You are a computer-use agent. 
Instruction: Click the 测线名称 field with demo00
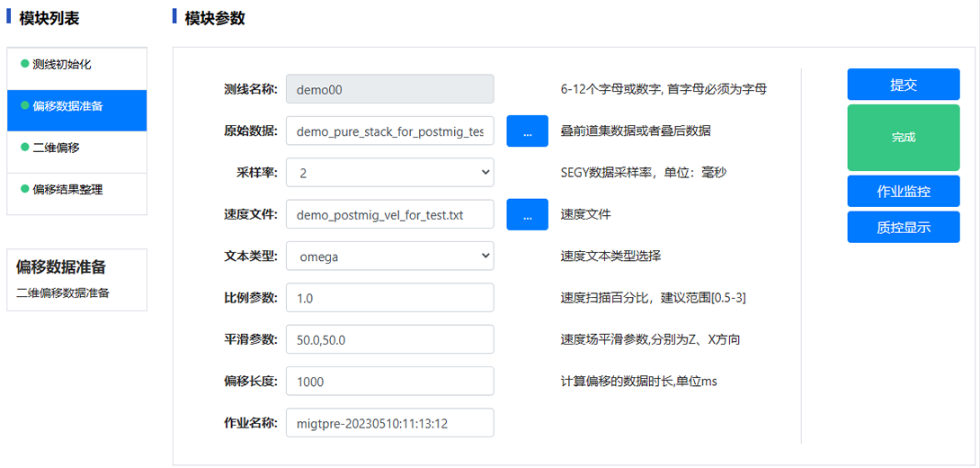coord(389,90)
